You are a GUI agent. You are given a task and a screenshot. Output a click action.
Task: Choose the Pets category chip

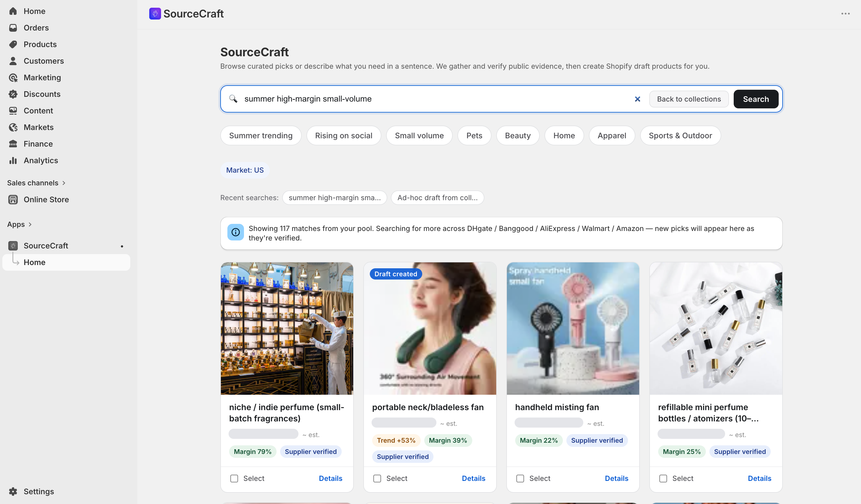(474, 136)
